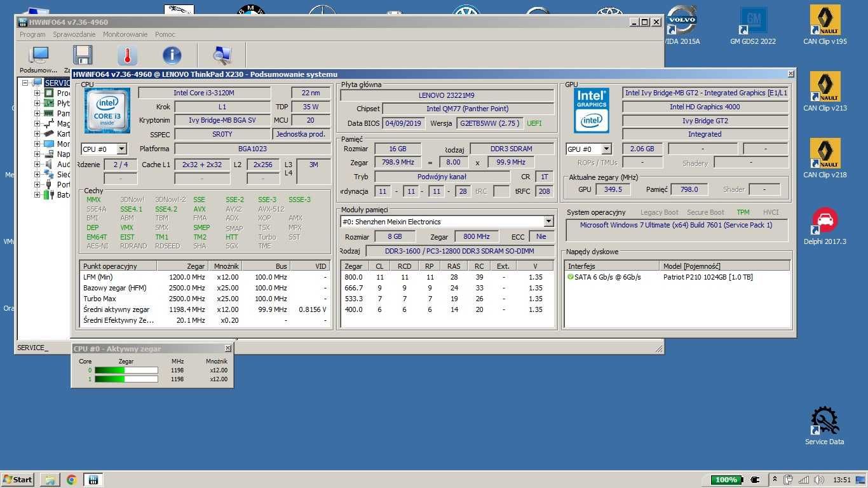Open CAN Clip v213 desktop shortcut

[x=825, y=92]
